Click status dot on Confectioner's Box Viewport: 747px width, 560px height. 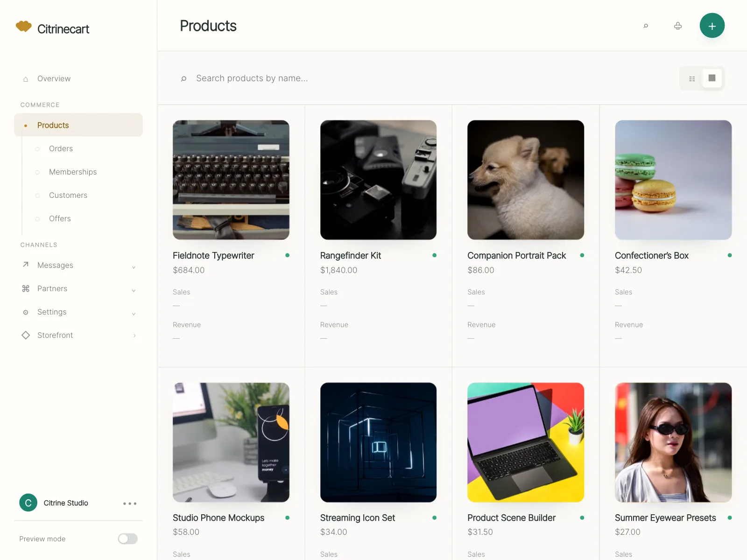730,255
